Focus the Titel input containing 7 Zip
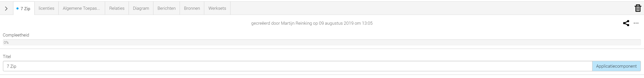The image size is (644, 78). coord(298,66)
